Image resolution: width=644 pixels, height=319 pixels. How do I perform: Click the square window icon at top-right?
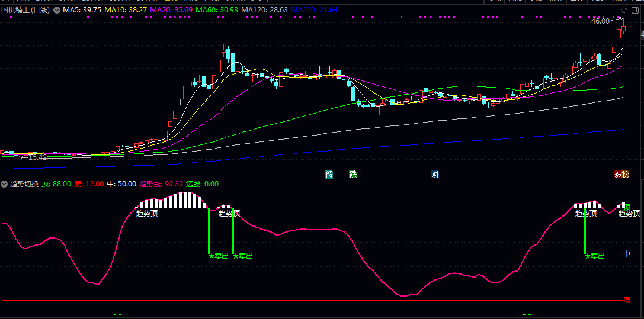(x=636, y=11)
